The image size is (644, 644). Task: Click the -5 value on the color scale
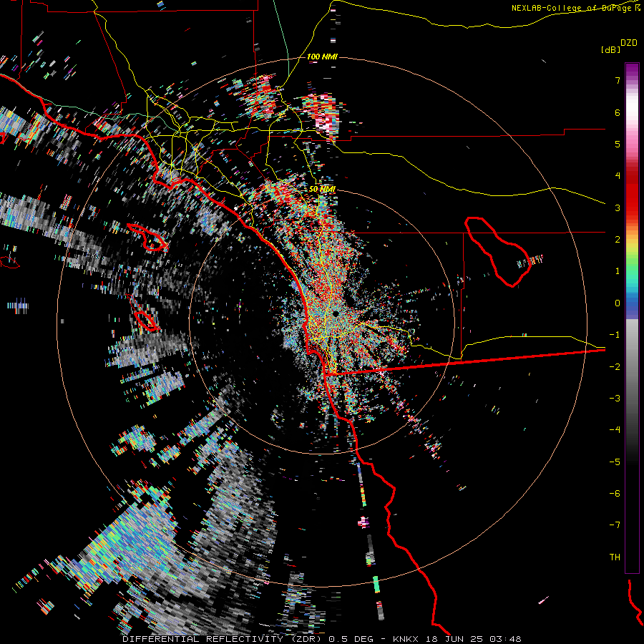[x=615, y=462]
